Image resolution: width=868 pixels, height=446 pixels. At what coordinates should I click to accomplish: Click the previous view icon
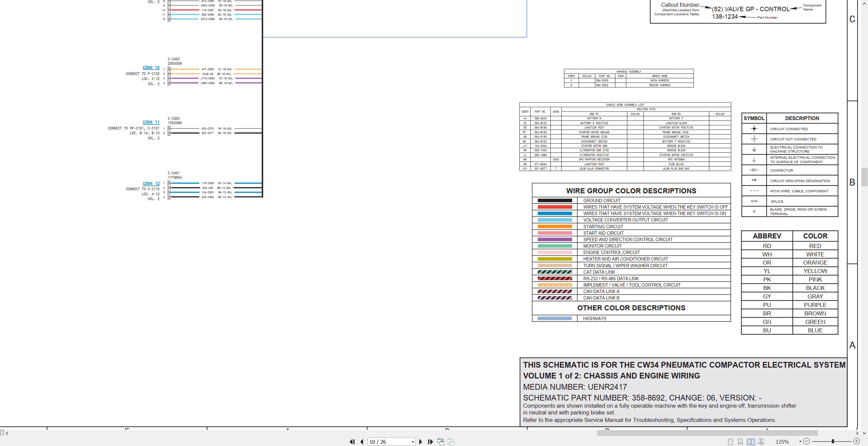[441, 442]
